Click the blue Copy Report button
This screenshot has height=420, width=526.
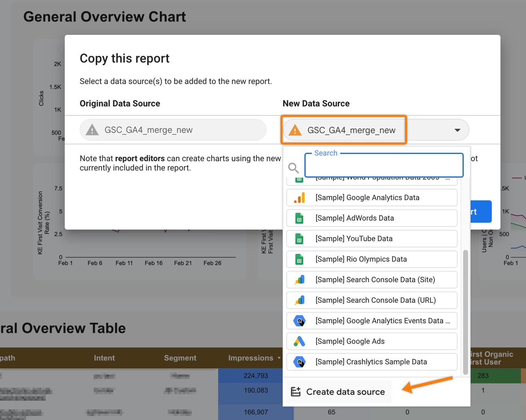coord(481,212)
